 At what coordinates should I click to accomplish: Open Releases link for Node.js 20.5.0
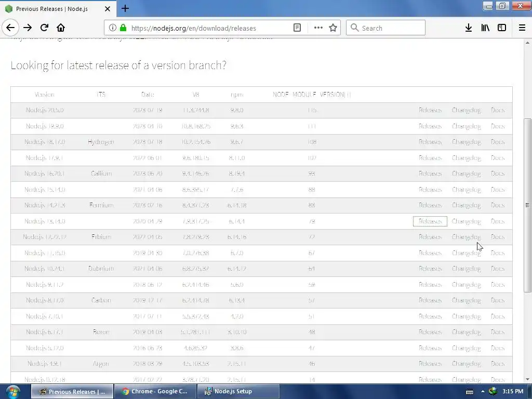(x=430, y=110)
